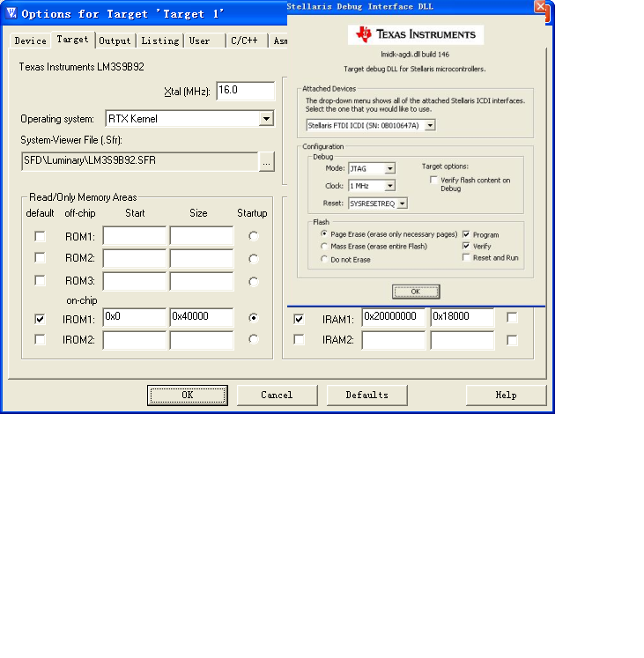Select the ROM1 Startup radio button

pyautogui.click(x=253, y=236)
